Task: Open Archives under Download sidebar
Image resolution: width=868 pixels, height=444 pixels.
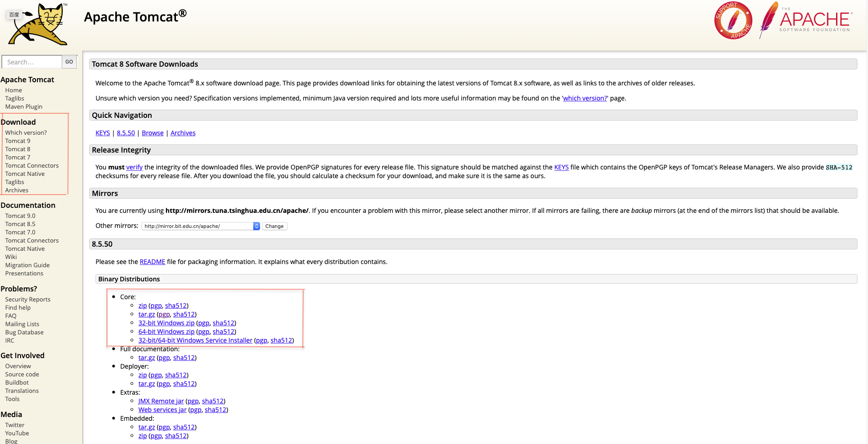Action: (x=17, y=190)
